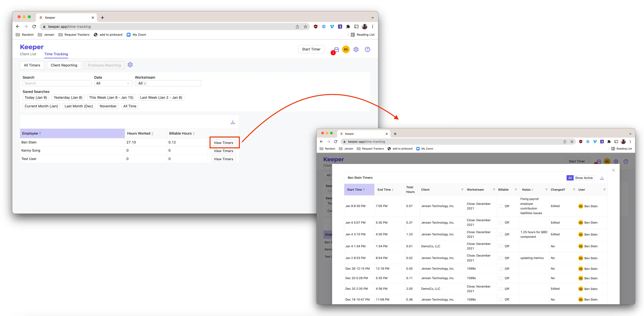Open Reading List in the left window
Viewport: 644px width, 316px height.
point(363,35)
